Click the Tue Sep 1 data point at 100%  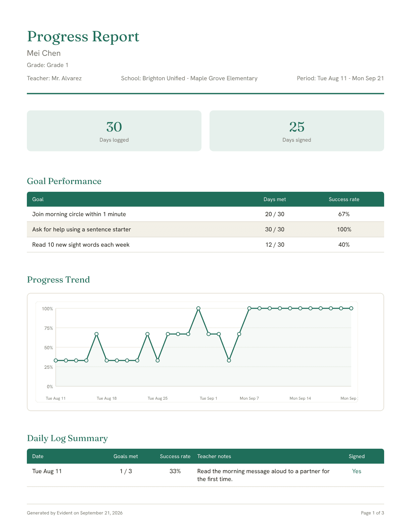pos(198,308)
